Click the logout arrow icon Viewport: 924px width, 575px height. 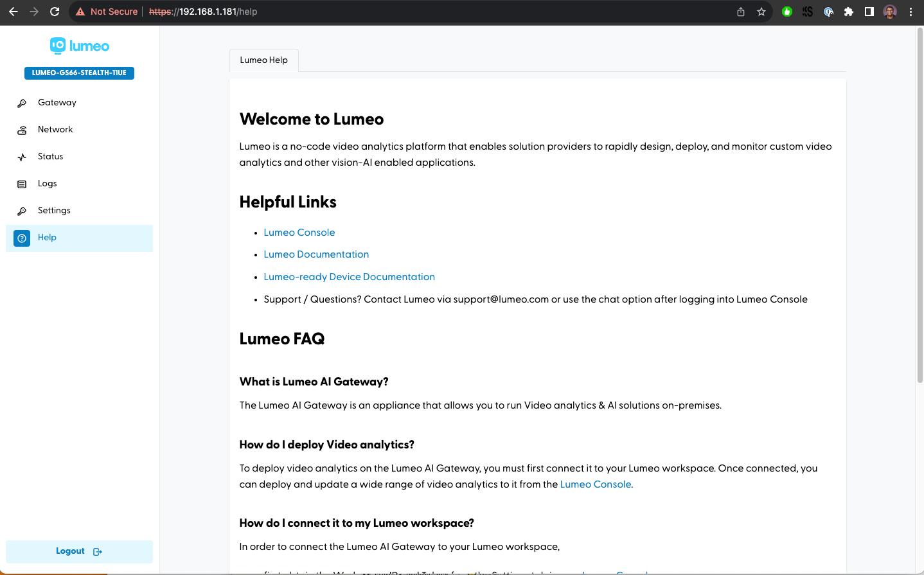(x=98, y=551)
